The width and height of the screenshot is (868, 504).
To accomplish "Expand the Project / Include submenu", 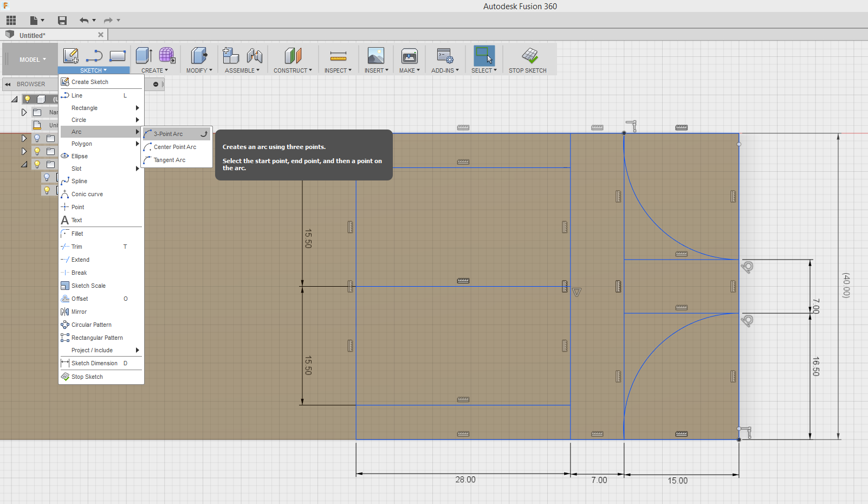I will tap(101, 350).
